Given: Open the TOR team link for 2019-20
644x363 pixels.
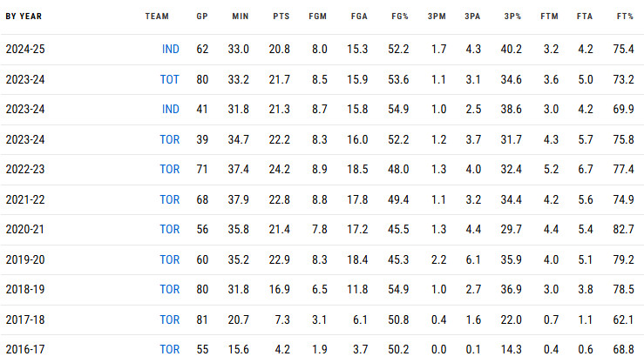Looking at the screenshot, I should pyautogui.click(x=170, y=259).
